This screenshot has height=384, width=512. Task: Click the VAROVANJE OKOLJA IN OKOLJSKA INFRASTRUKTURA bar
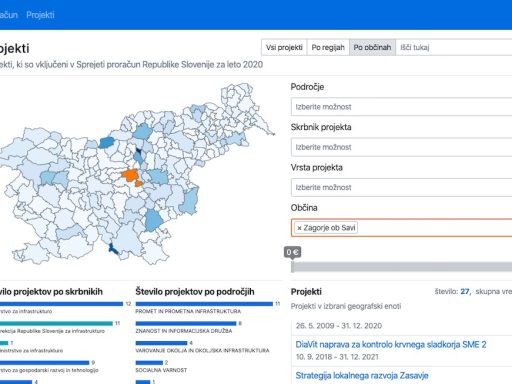coord(161,343)
